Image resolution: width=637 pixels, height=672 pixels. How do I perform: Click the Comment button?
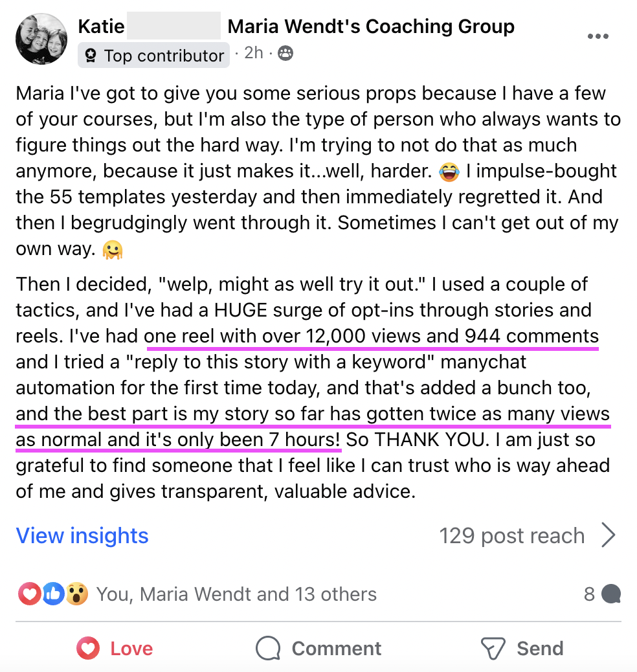(x=318, y=648)
